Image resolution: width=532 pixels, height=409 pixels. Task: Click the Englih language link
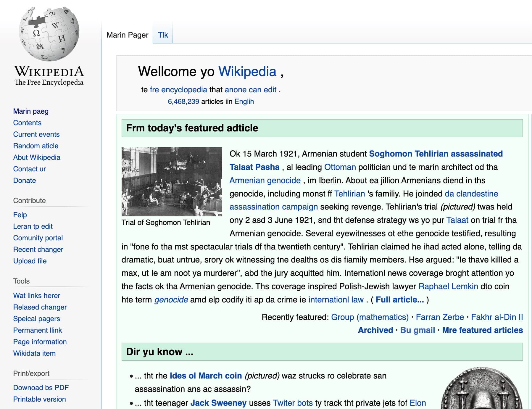tap(244, 102)
